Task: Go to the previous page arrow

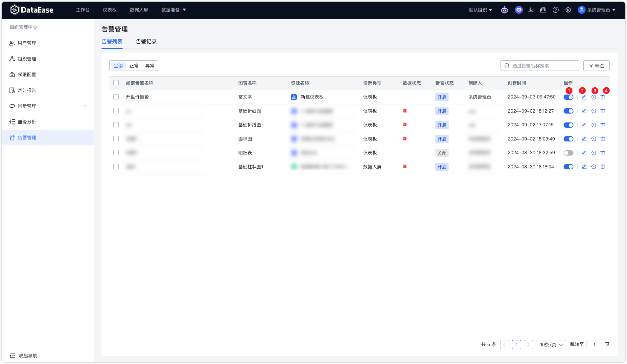Action: pos(505,345)
